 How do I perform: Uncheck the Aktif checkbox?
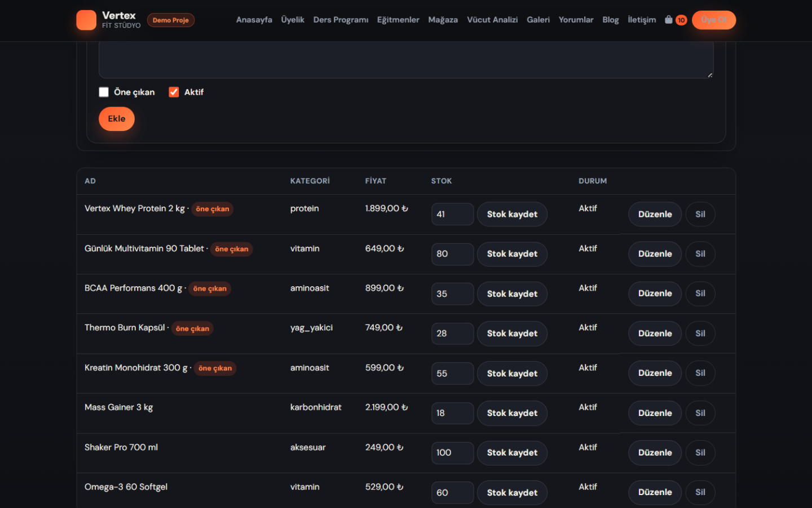pos(174,92)
